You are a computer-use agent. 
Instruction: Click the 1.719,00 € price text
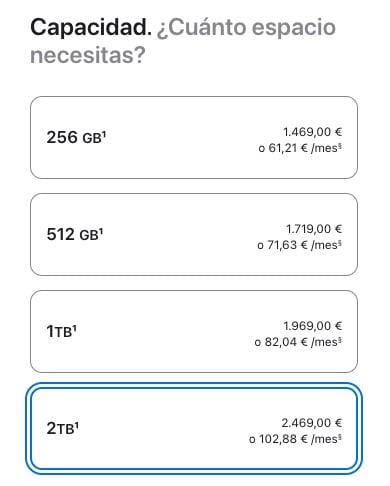coord(314,229)
